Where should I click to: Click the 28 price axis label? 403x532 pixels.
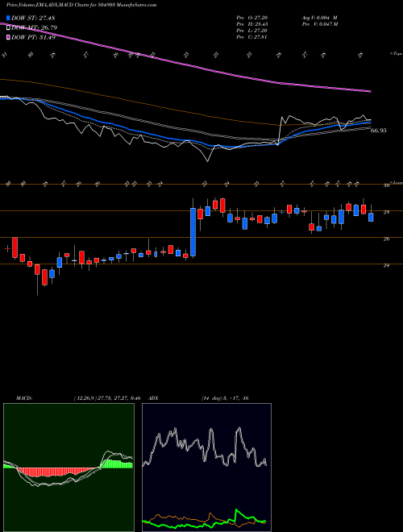point(386,212)
